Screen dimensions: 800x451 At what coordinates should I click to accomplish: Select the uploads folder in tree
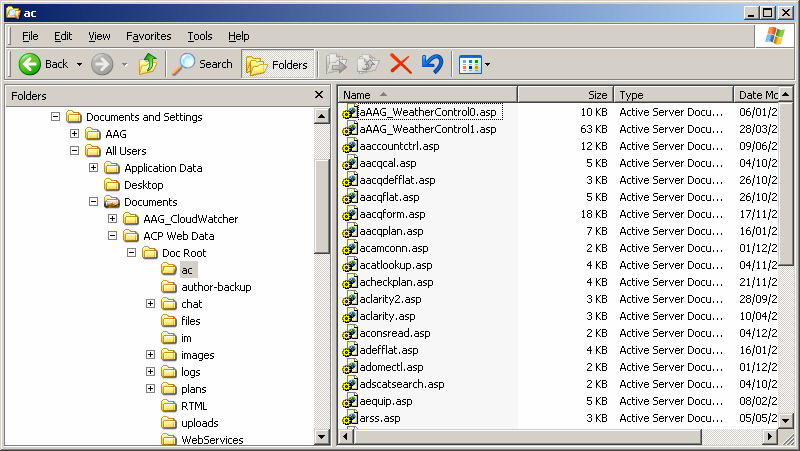[199, 423]
